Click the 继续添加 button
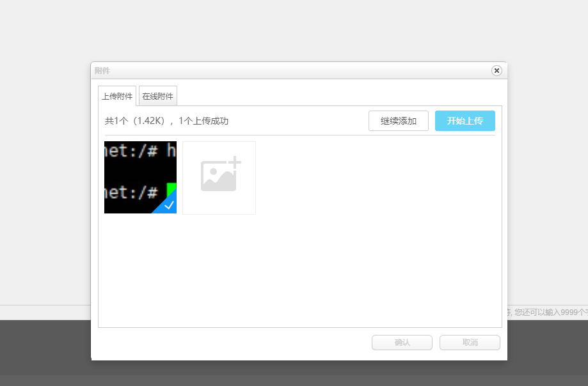This screenshot has width=588, height=386. (398, 121)
